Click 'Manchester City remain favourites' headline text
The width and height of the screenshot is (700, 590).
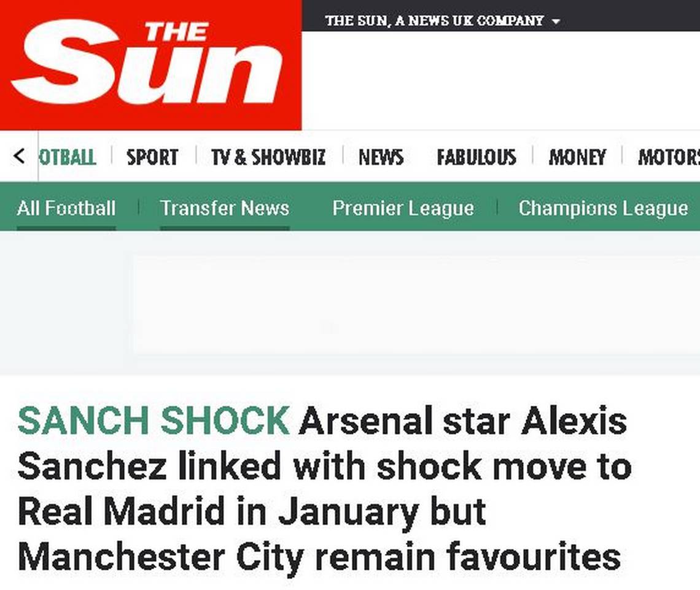tap(319, 557)
